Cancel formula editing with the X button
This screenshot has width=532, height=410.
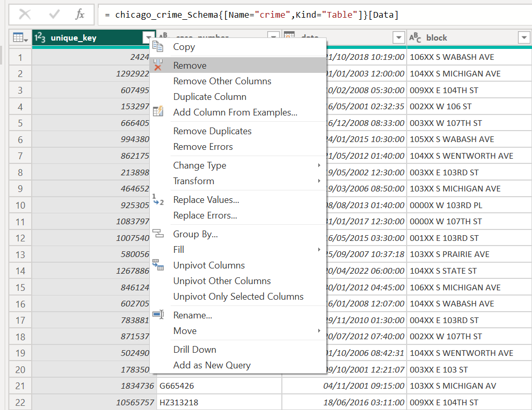pyautogui.click(x=24, y=15)
